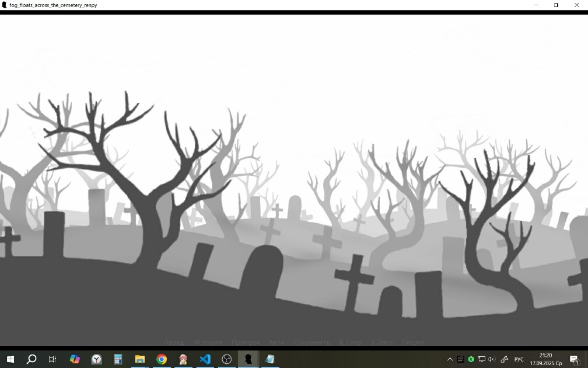The image size is (588, 368).
Task: Switch the РУС input language indicator
Action: pos(519,359)
